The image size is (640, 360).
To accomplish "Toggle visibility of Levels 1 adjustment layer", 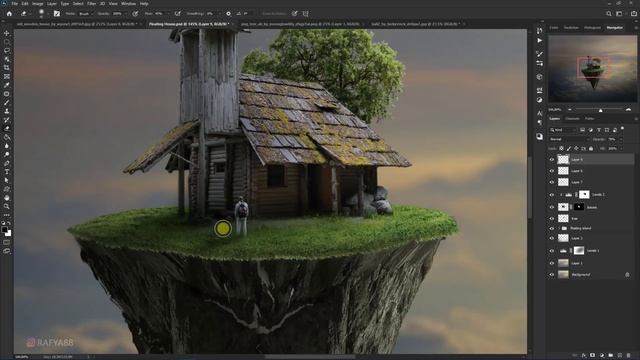I will coord(552,251).
